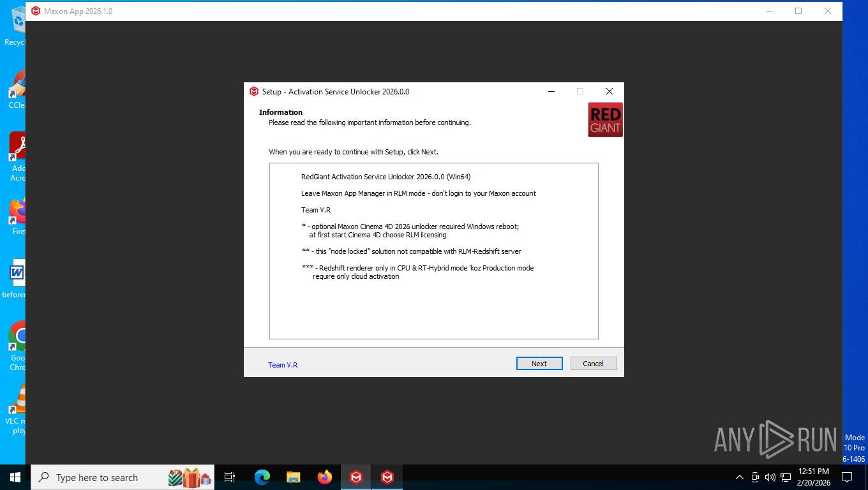This screenshot has width=868, height=490.
Task: Switch to first Maxon taskbar app icon
Action: pos(356,477)
